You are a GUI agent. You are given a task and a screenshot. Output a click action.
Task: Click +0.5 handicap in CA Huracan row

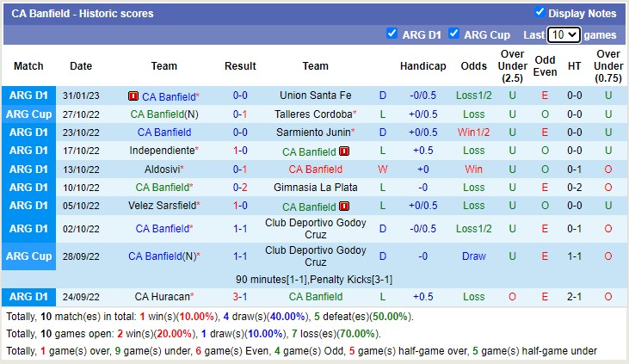coord(423,297)
